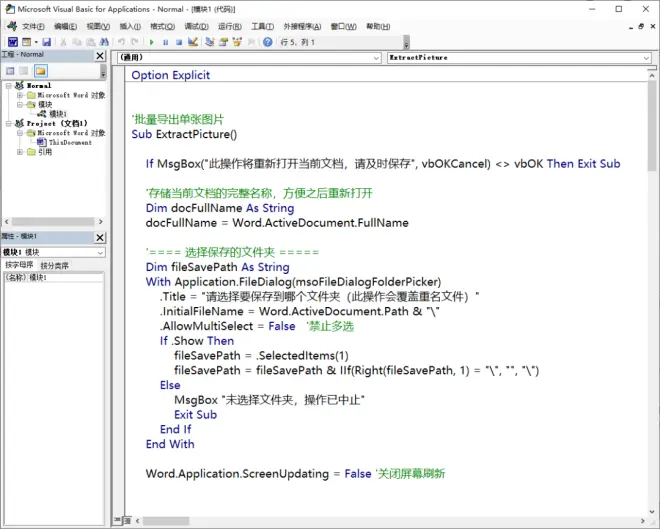The width and height of the screenshot is (660, 529).
Task: Collapse the Normal project tree node
Action: click(8, 85)
